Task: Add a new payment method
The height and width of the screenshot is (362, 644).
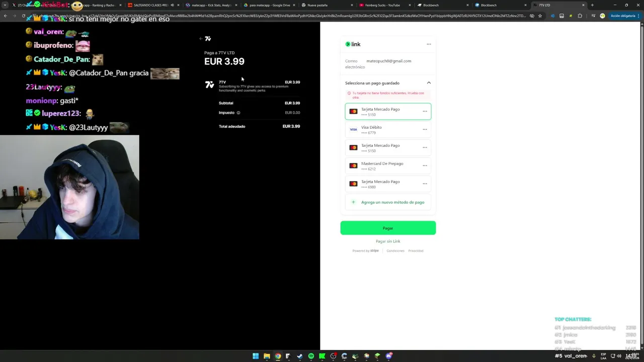Action: point(388,202)
